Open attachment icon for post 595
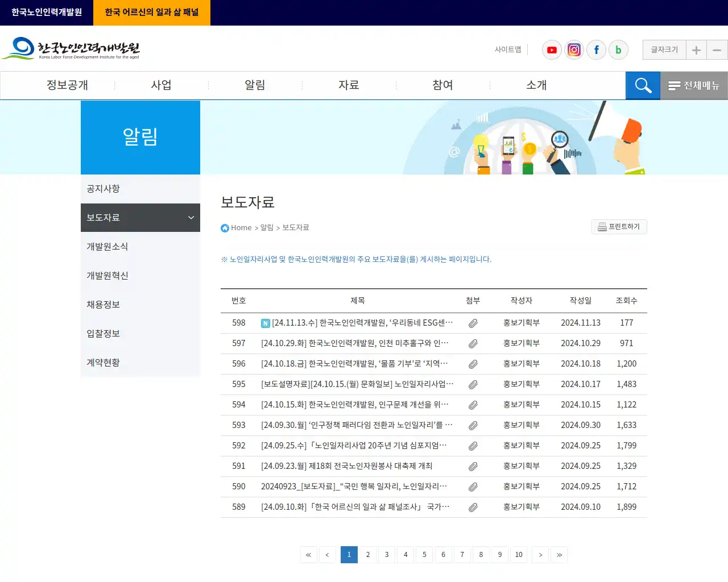The width and height of the screenshot is (728, 582). (x=473, y=385)
